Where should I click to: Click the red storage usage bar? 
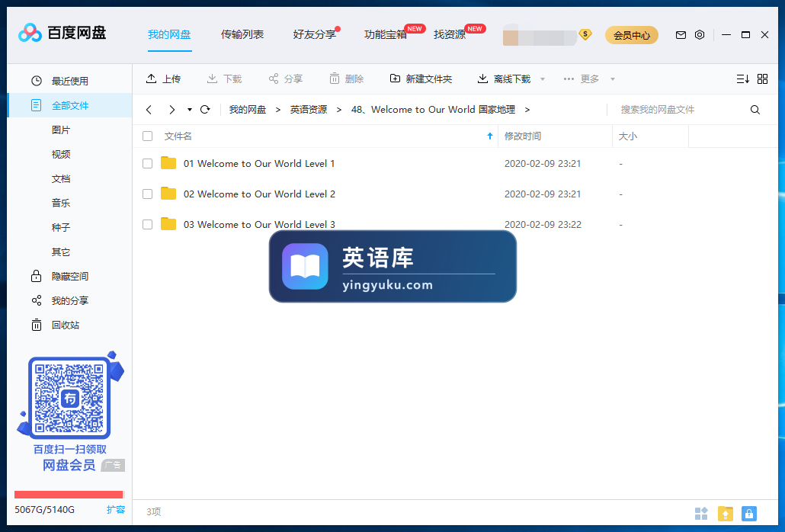click(69, 495)
